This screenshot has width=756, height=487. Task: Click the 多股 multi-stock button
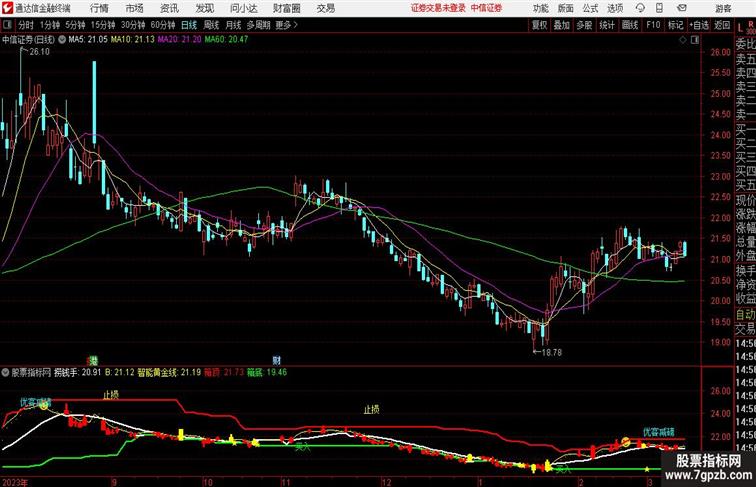pyautogui.click(x=584, y=25)
